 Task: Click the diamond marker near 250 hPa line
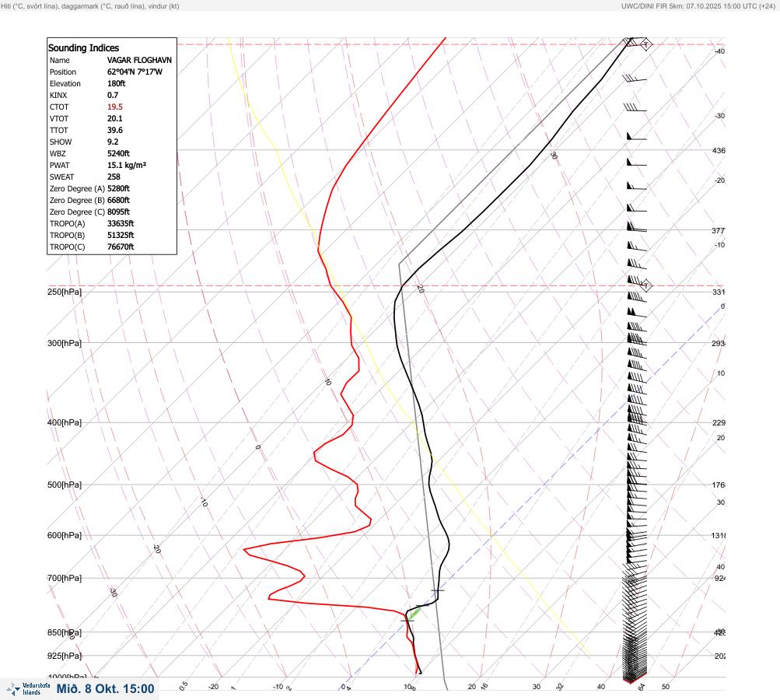[x=645, y=285]
